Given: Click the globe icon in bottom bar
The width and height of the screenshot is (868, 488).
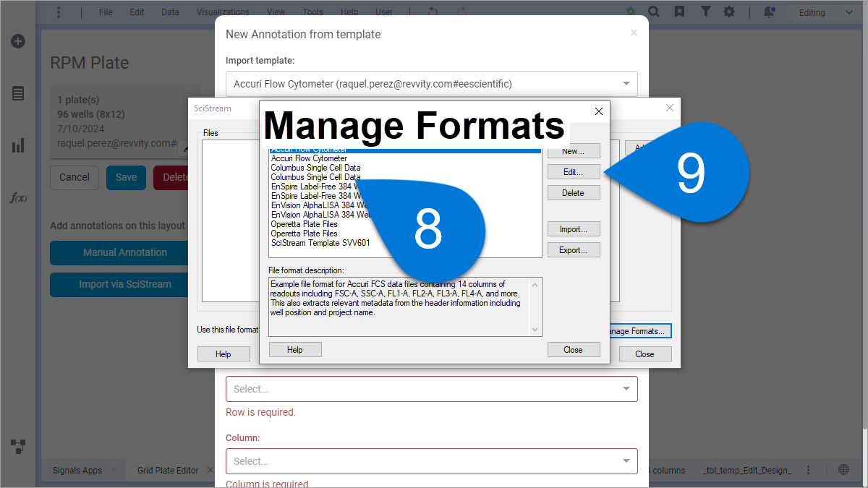Looking at the screenshot, I should [843, 470].
